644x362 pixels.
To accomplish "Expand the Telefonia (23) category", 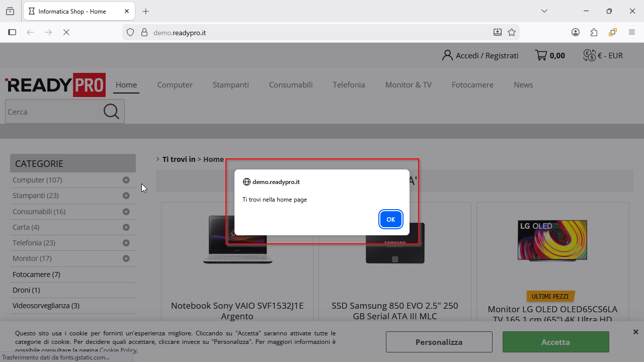I will click(x=126, y=243).
